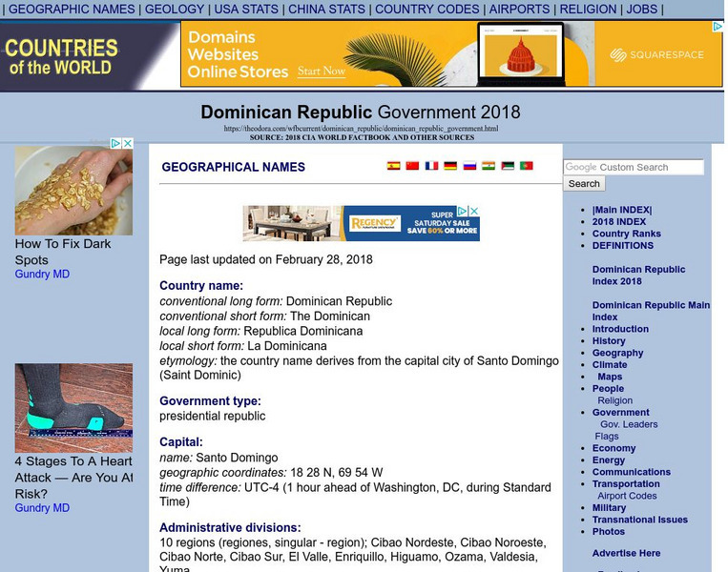Open the History sidebar link
This screenshot has width=728, height=572.
click(x=609, y=341)
